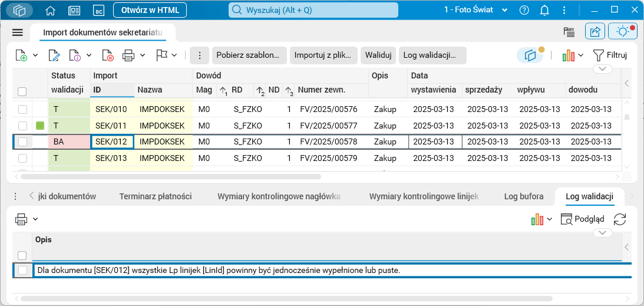Check the row SEK/012 checkbox

click(x=22, y=142)
